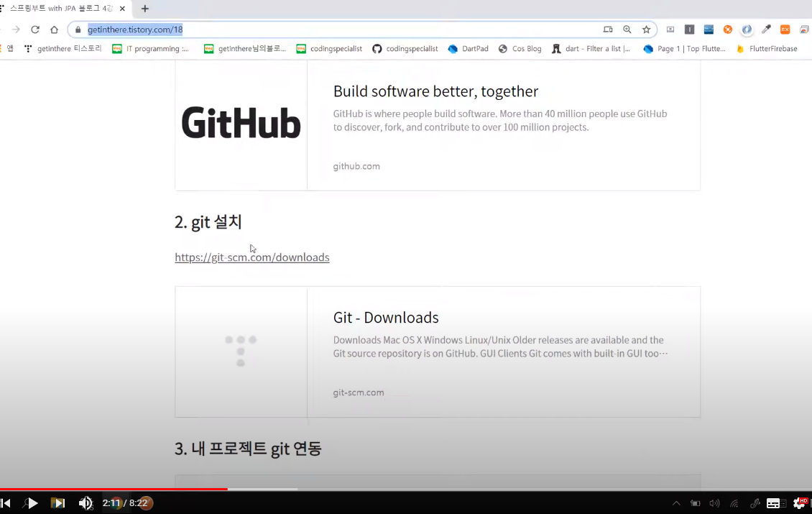Open the dart - Filter a list bookmark
The image size is (812, 514).
pyautogui.click(x=591, y=49)
